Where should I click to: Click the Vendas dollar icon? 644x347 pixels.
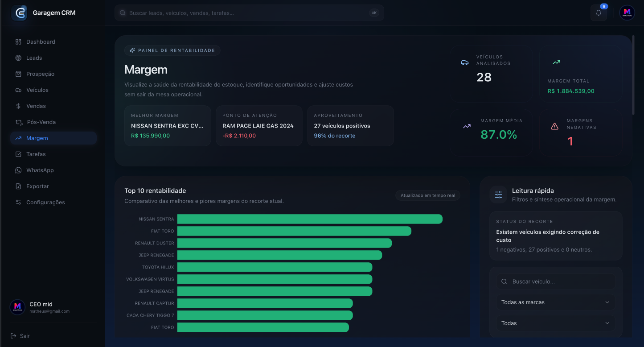pos(18,106)
